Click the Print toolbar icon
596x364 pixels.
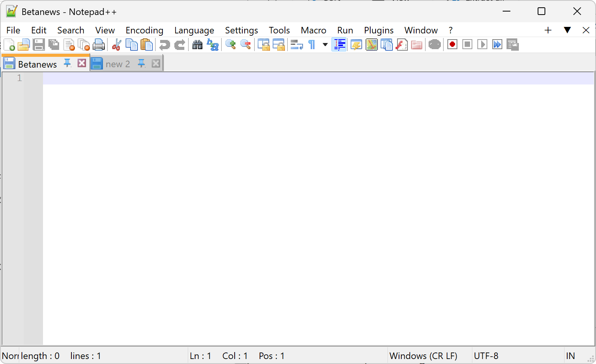tap(99, 45)
